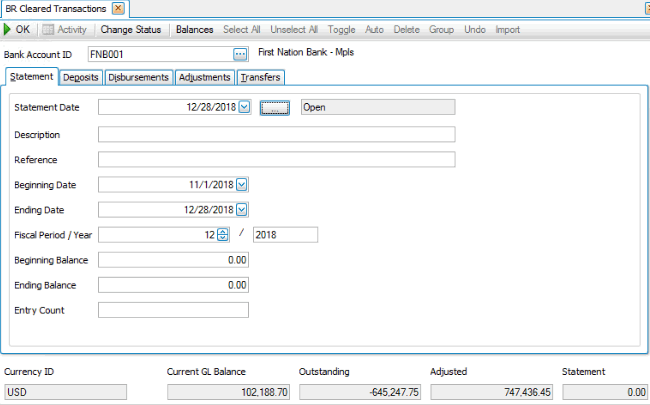Expand the Statement Date calendar dropdown

pos(244,107)
